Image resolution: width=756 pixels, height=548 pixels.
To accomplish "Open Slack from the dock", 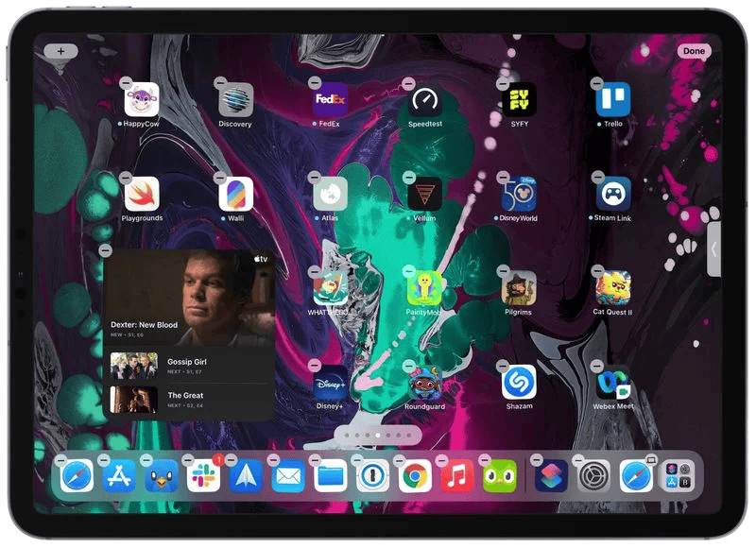I will click(203, 476).
